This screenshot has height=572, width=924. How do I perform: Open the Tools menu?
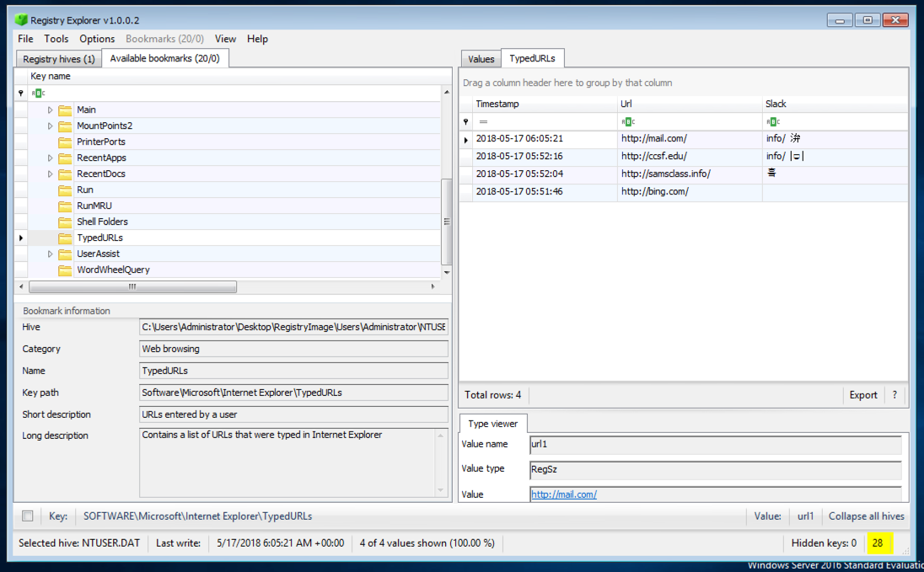tap(56, 39)
